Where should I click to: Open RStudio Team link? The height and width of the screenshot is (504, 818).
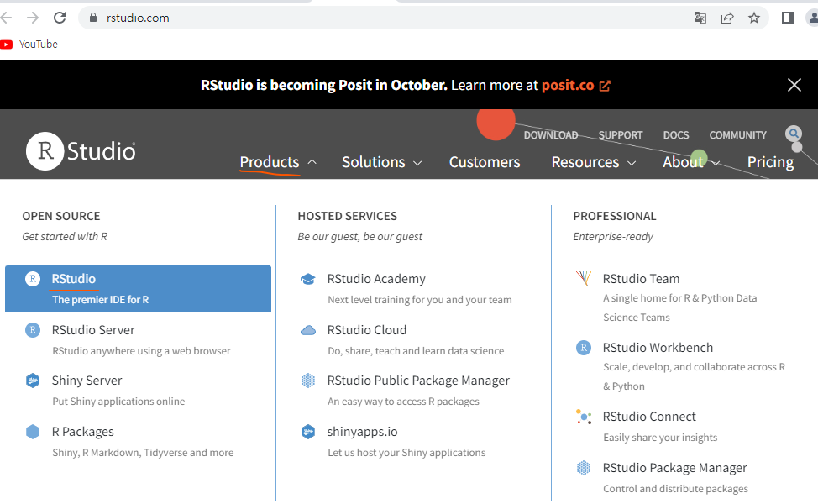641,279
